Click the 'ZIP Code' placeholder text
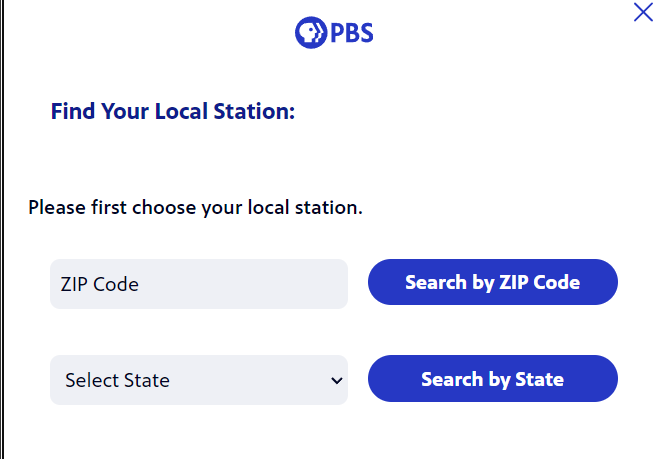Image resolution: width=662 pixels, height=459 pixels. pyautogui.click(x=100, y=284)
